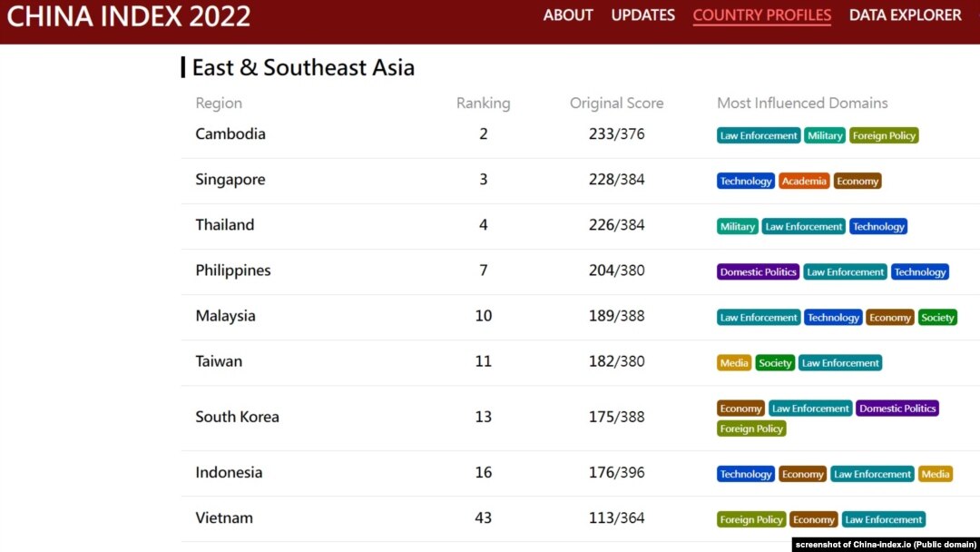Click South Korea's Foreign Policy tag
Image resolution: width=980 pixels, height=552 pixels.
[x=751, y=429]
